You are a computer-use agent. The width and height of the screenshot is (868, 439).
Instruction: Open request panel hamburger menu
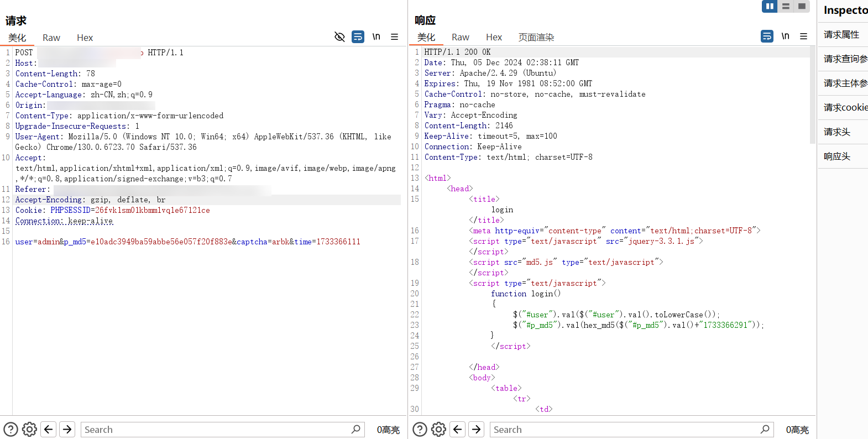(x=395, y=36)
